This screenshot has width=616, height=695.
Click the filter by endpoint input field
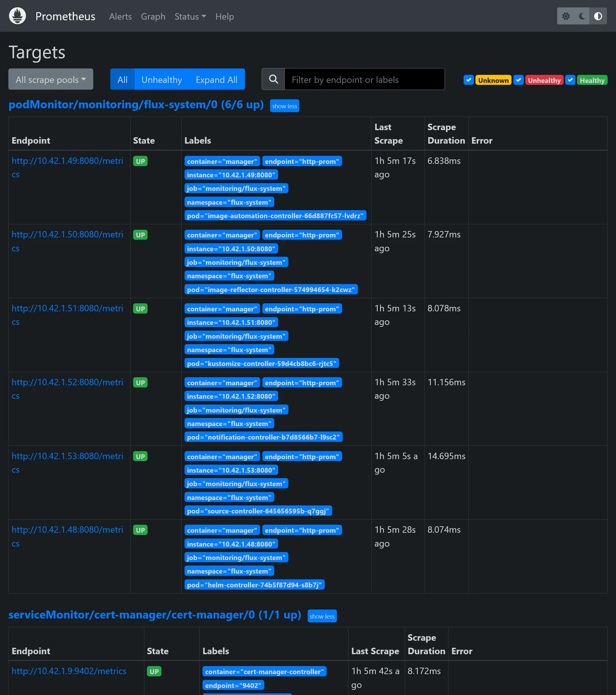click(x=364, y=79)
